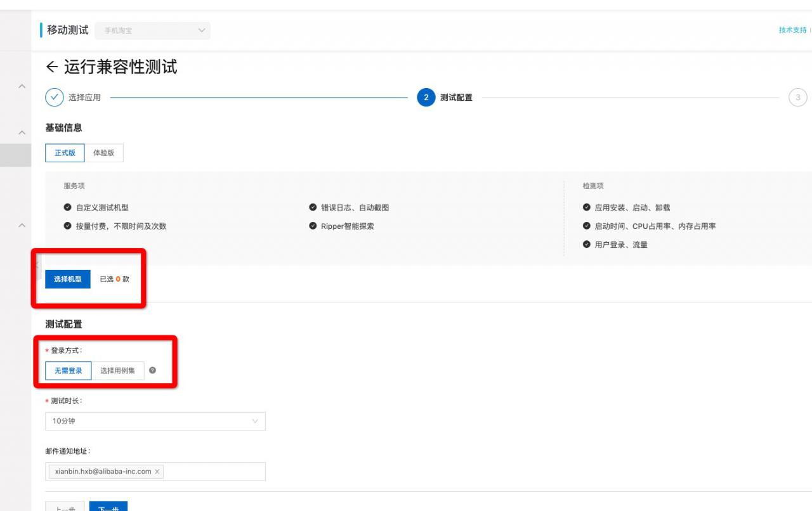Viewport: 812px width, 511px height.
Task: Collapse the second sidebar section chevron
Action: [22, 133]
